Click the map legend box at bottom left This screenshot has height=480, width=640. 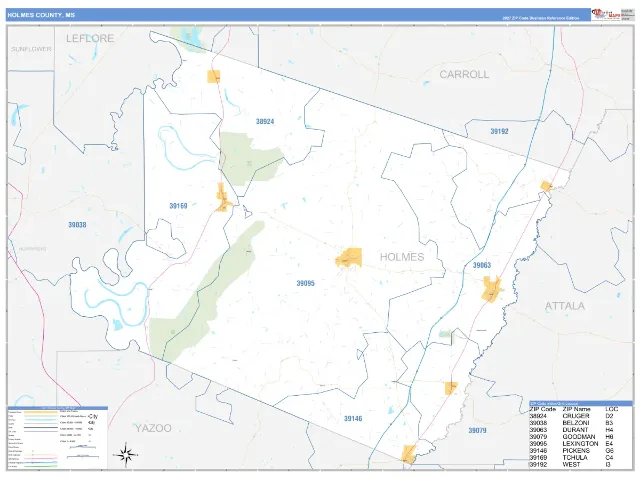click(x=58, y=437)
